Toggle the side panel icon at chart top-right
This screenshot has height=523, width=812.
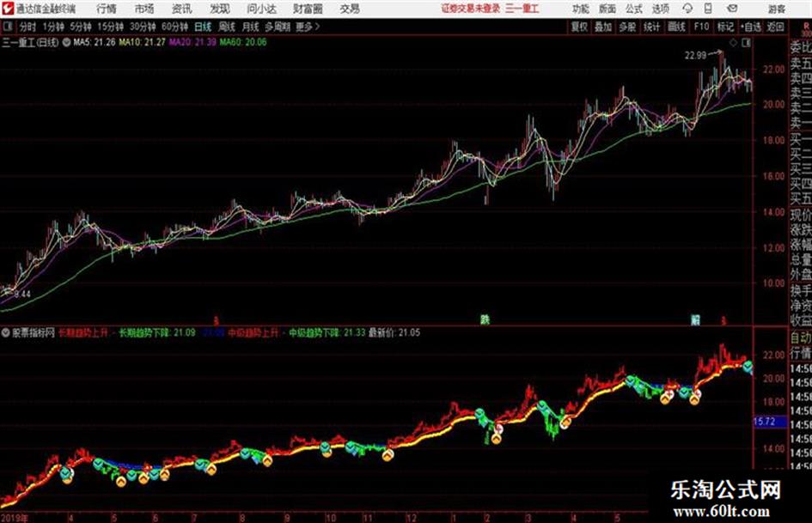(x=746, y=43)
